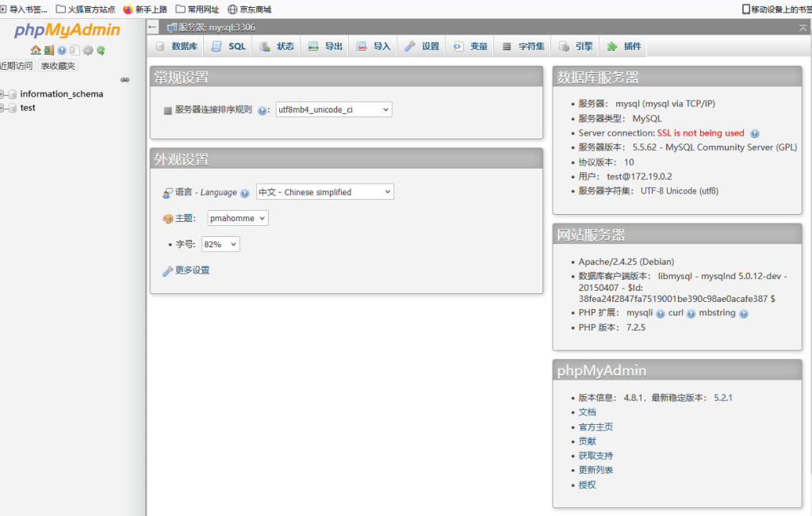The image size is (812, 516).
Task: Click database icon beside information_schema
Action: [x=13, y=94]
